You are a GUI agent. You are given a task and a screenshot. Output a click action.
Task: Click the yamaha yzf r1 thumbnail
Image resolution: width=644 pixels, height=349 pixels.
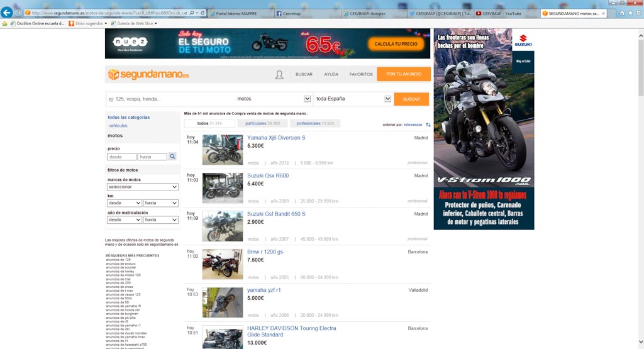click(223, 302)
